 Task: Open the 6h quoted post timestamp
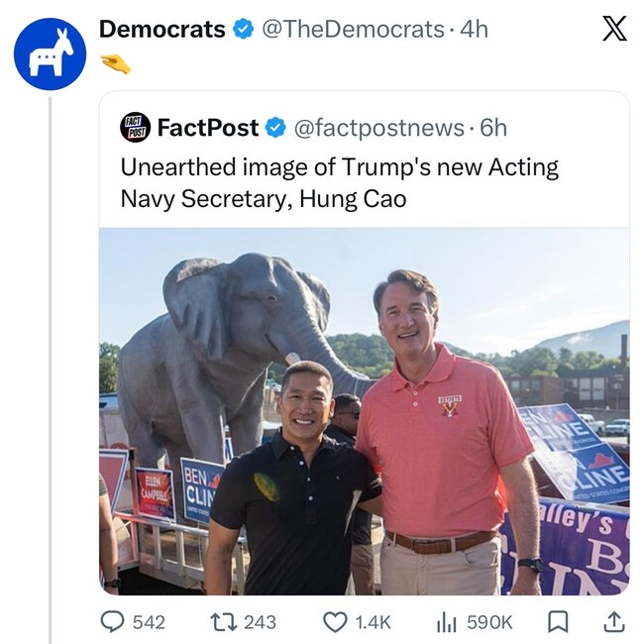pyautogui.click(x=492, y=128)
